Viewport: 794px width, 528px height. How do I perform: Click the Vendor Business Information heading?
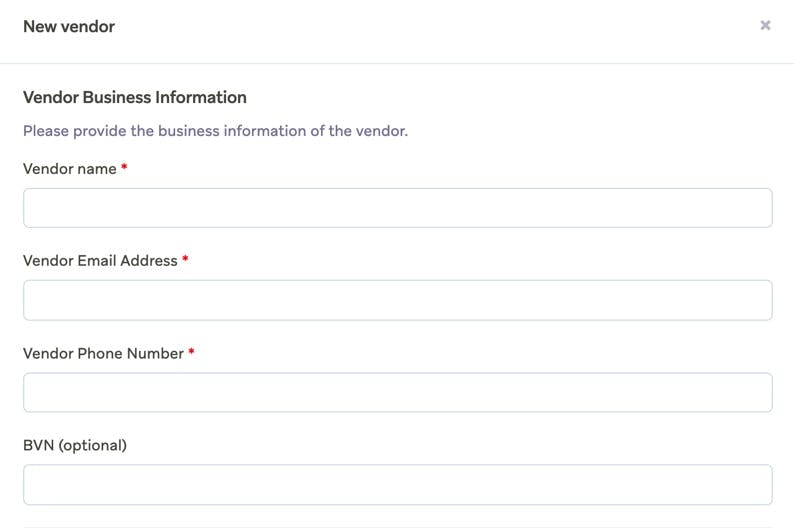click(x=134, y=97)
